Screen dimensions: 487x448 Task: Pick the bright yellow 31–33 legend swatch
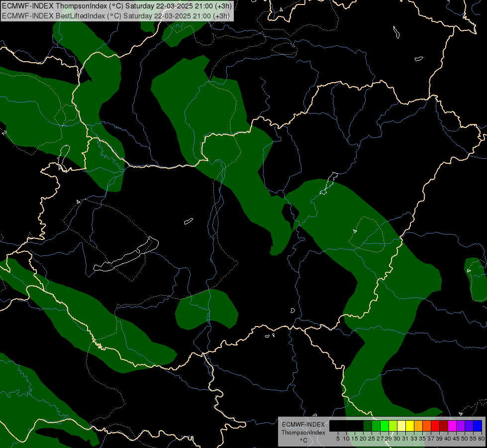[410, 426]
